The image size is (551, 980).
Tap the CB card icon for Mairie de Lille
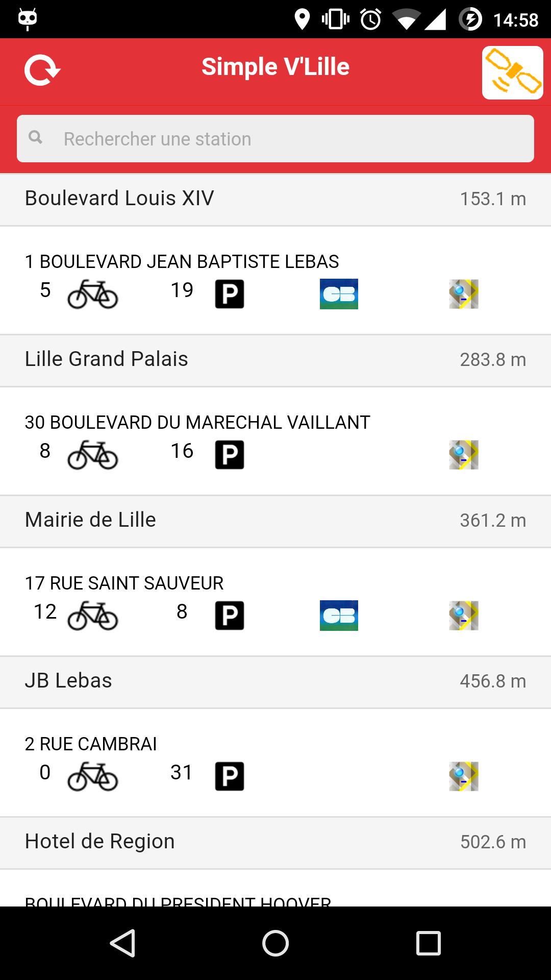(339, 616)
